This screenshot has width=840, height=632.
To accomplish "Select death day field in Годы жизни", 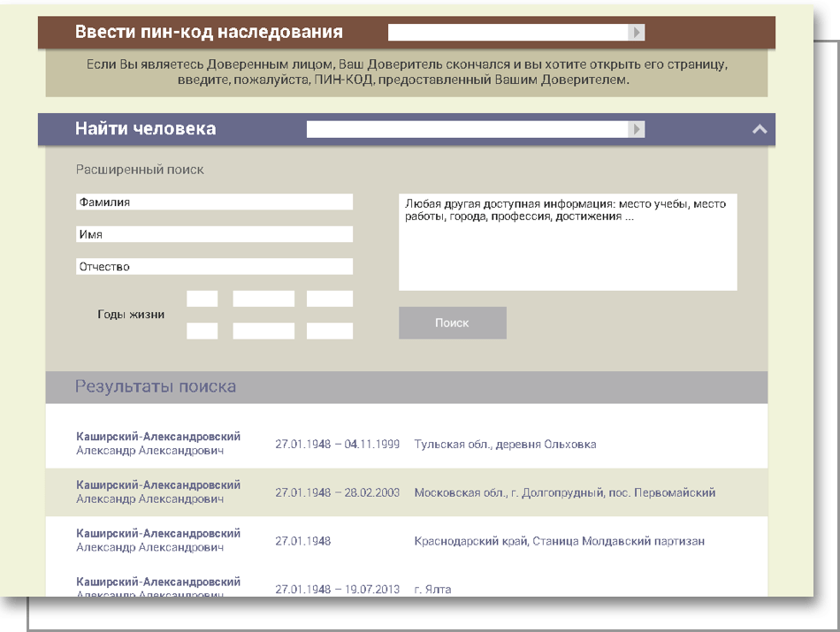I will (x=202, y=331).
